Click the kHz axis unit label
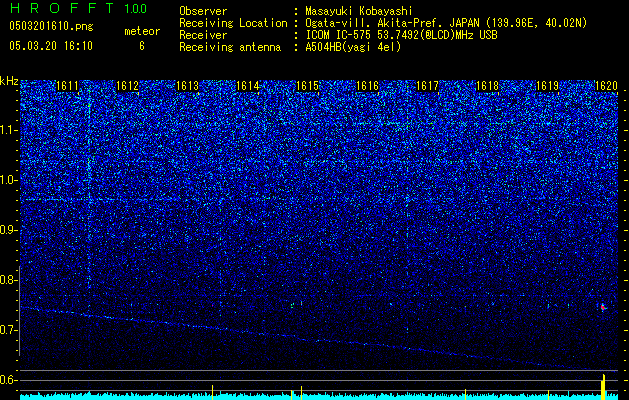 (x=9, y=81)
